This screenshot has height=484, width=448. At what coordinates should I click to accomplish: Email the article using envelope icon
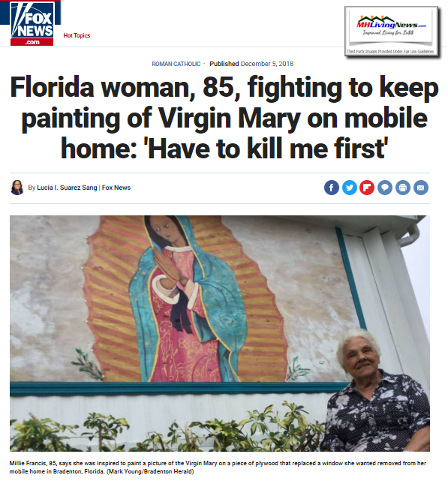click(421, 188)
